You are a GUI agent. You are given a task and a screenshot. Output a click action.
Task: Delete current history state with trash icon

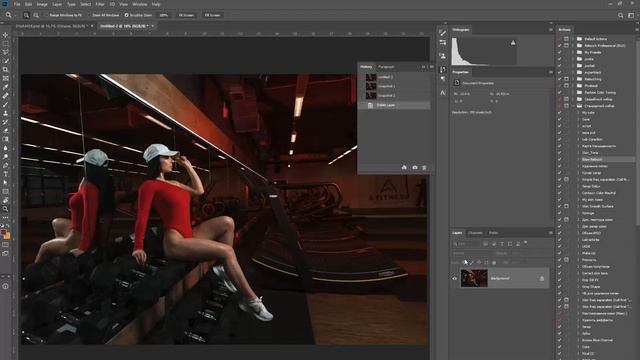pyautogui.click(x=424, y=167)
